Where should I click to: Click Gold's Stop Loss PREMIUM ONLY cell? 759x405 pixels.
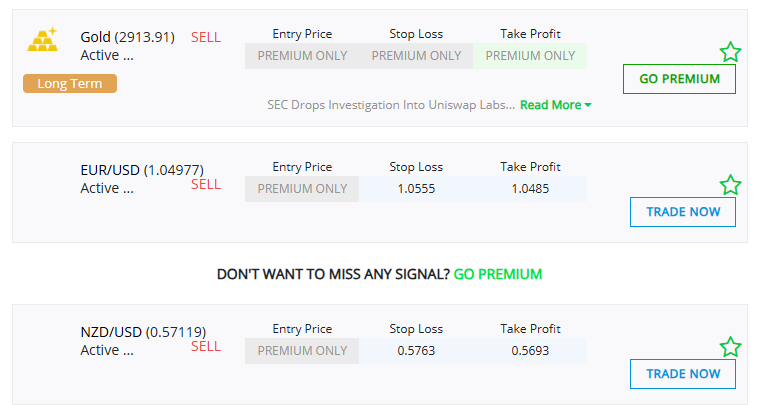click(x=416, y=56)
